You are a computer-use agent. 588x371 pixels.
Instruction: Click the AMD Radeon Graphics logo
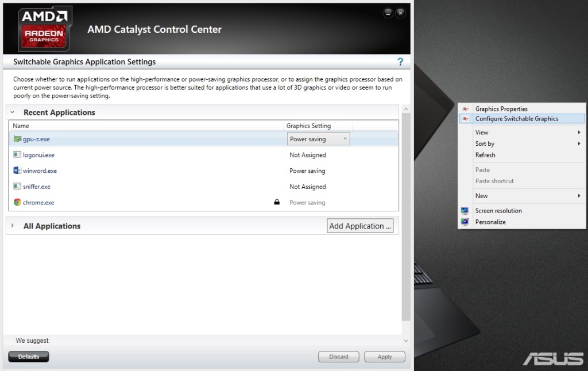click(45, 29)
